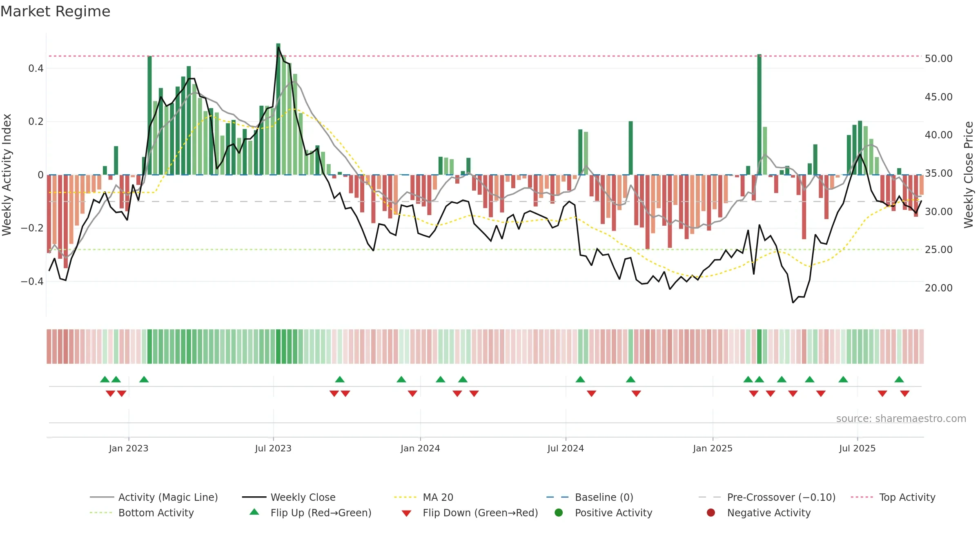Click the Market Regime chart title
This screenshot has height=551, width=980.
pyautogui.click(x=55, y=11)
